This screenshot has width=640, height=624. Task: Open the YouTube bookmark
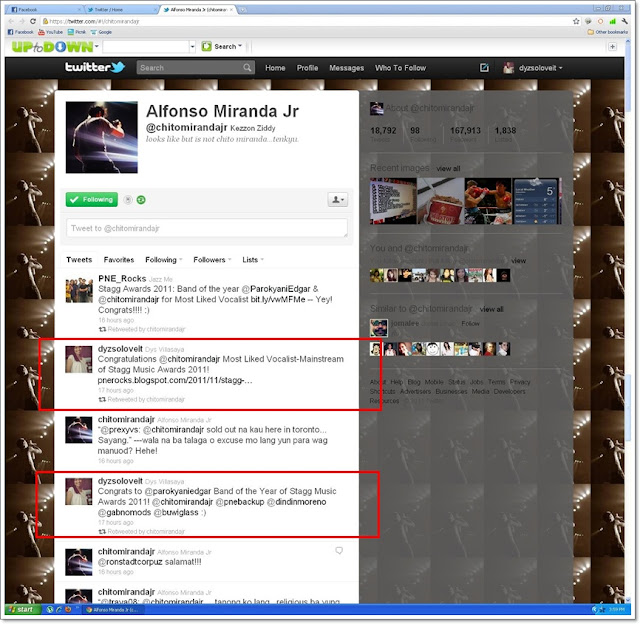tap(51, 32)
